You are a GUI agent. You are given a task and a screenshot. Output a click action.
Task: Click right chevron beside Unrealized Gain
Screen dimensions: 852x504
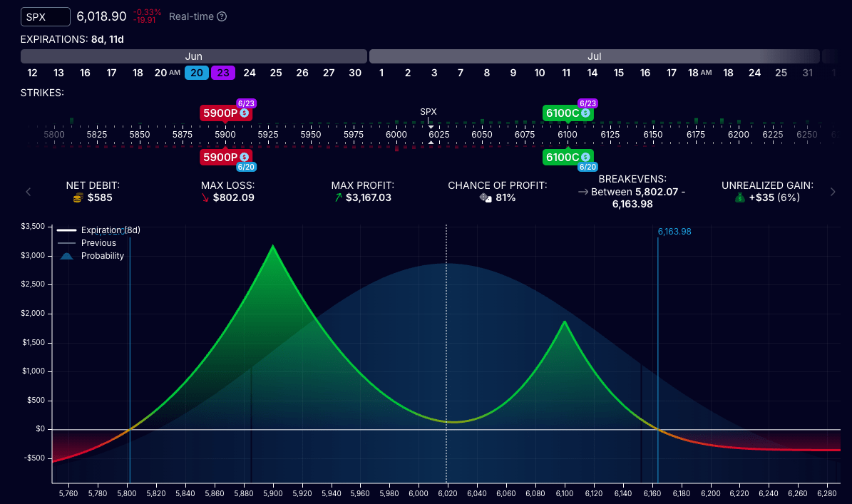pyautogui.click(x=832, y=191)
